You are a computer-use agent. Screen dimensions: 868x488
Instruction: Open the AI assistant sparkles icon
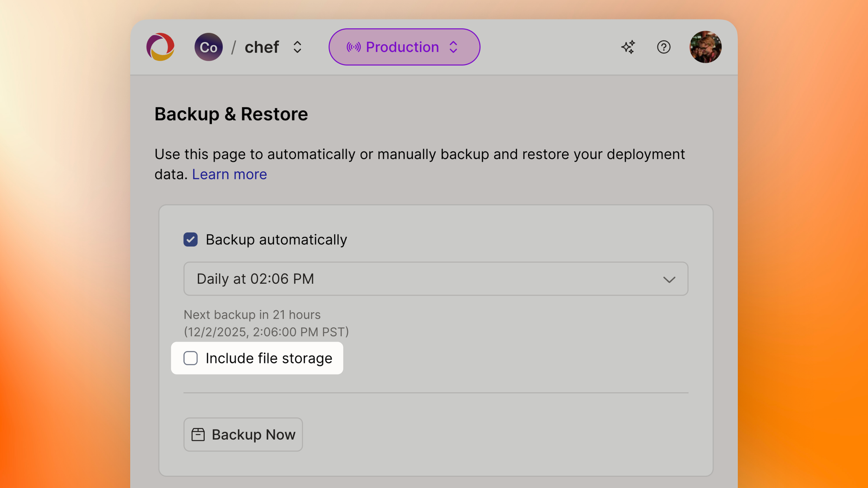pyautogui.click(x=628, y=47)
